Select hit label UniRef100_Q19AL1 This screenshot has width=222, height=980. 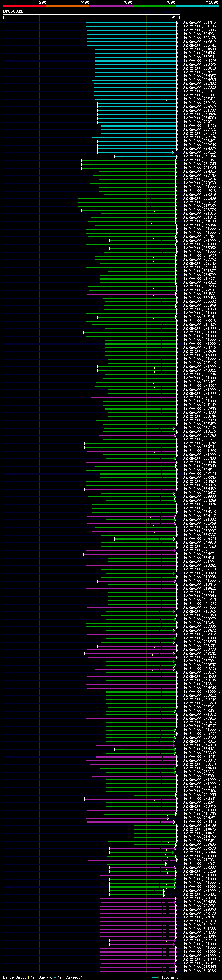point(199,589)
